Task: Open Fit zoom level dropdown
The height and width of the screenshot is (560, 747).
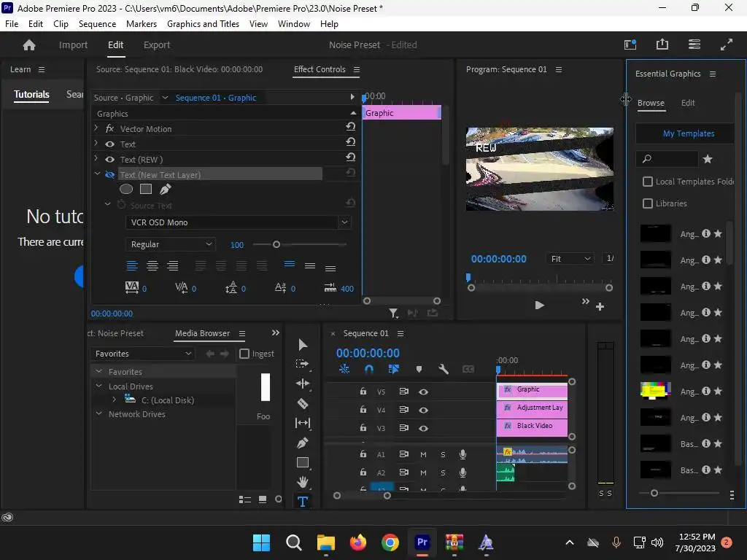Action: (570, 259)
